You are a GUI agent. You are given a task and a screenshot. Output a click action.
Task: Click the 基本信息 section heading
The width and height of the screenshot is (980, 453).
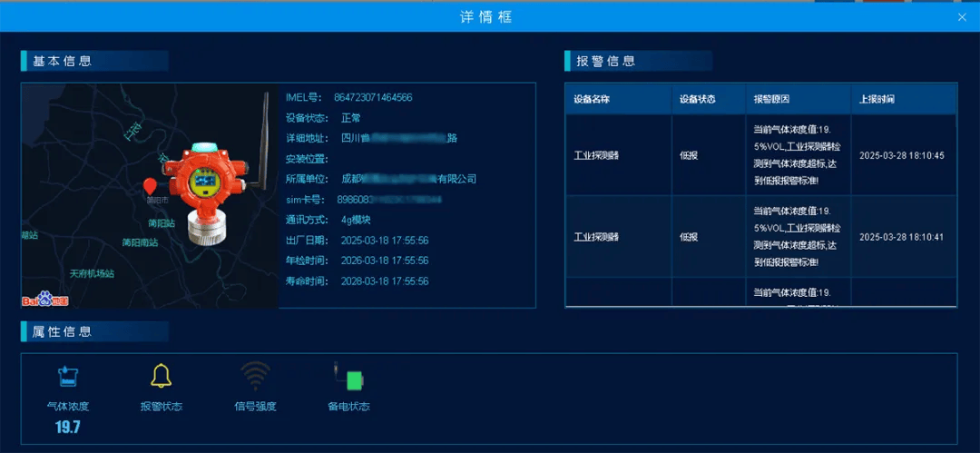click(x=63, y=62)
